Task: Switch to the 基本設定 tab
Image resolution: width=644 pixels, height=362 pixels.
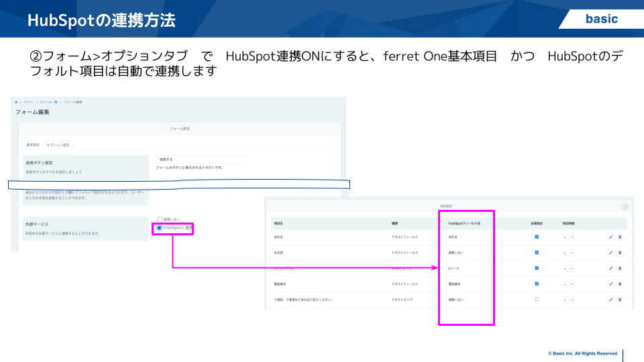Action: 33,145
